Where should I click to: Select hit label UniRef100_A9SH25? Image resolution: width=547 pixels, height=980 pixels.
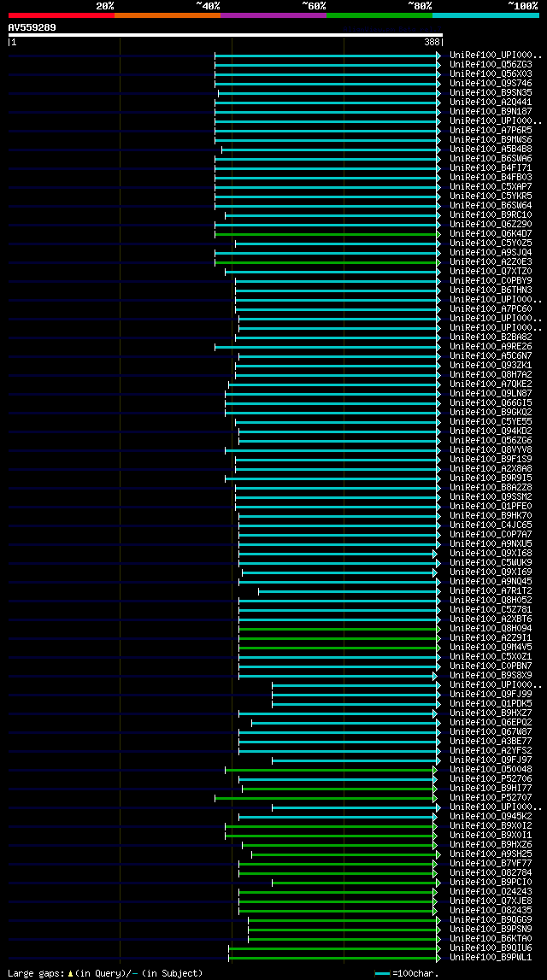[x=491, y=854]
